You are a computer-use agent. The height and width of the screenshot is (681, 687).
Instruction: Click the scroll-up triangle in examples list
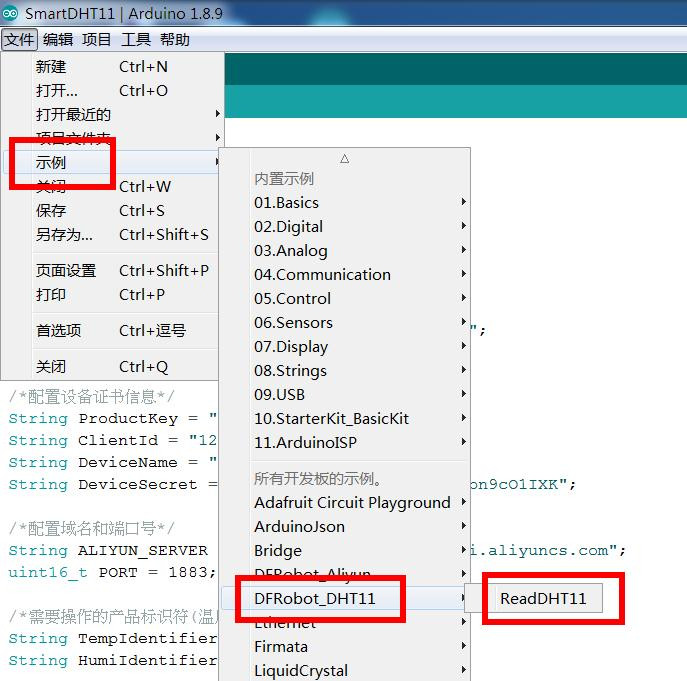click(x=345, y=159)
